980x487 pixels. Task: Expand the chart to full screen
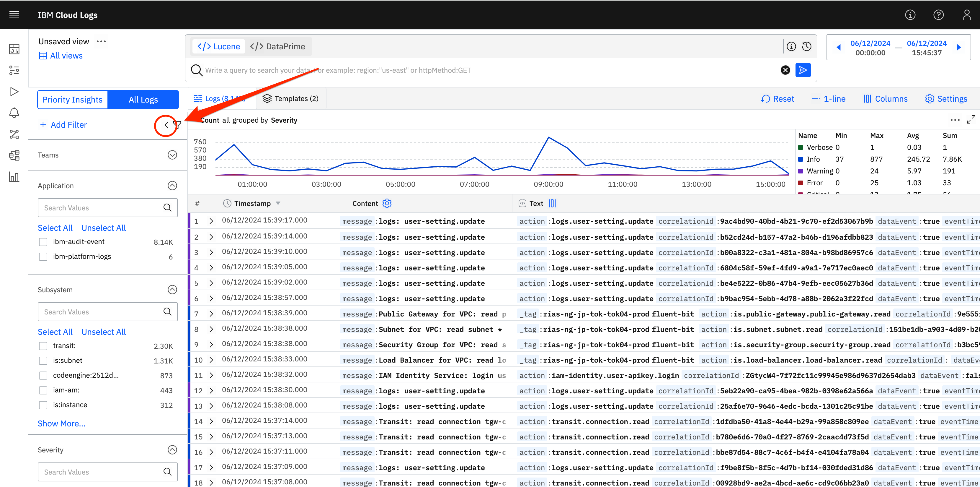click(x=971, y=120)
